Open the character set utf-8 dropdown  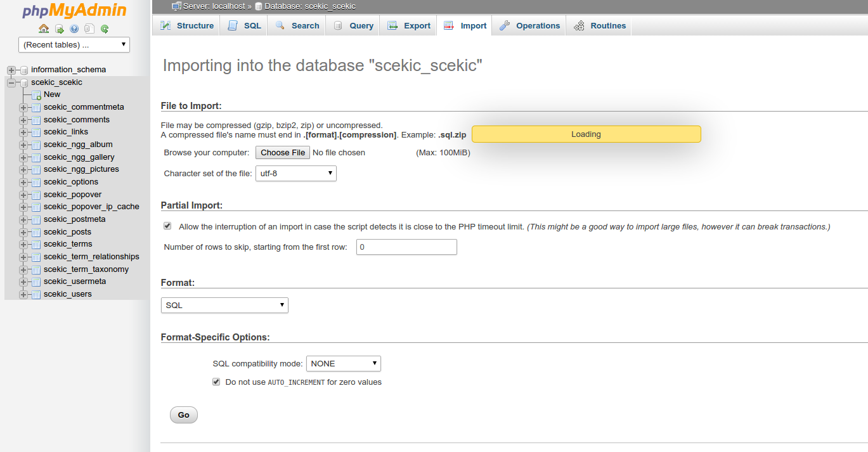295,173
